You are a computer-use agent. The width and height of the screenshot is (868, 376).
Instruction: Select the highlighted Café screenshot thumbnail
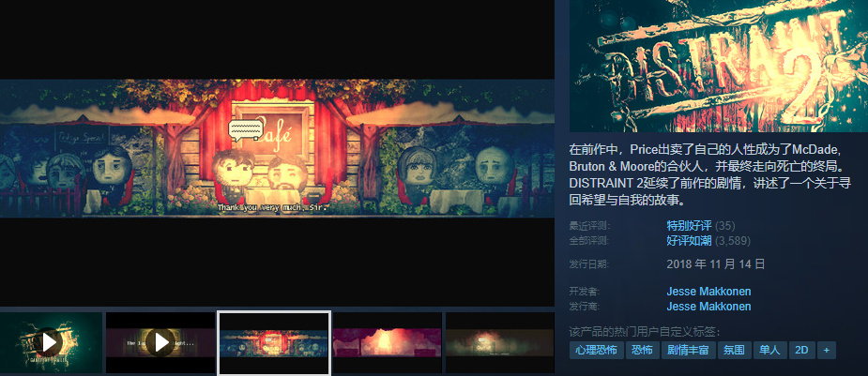pos(275,343)
